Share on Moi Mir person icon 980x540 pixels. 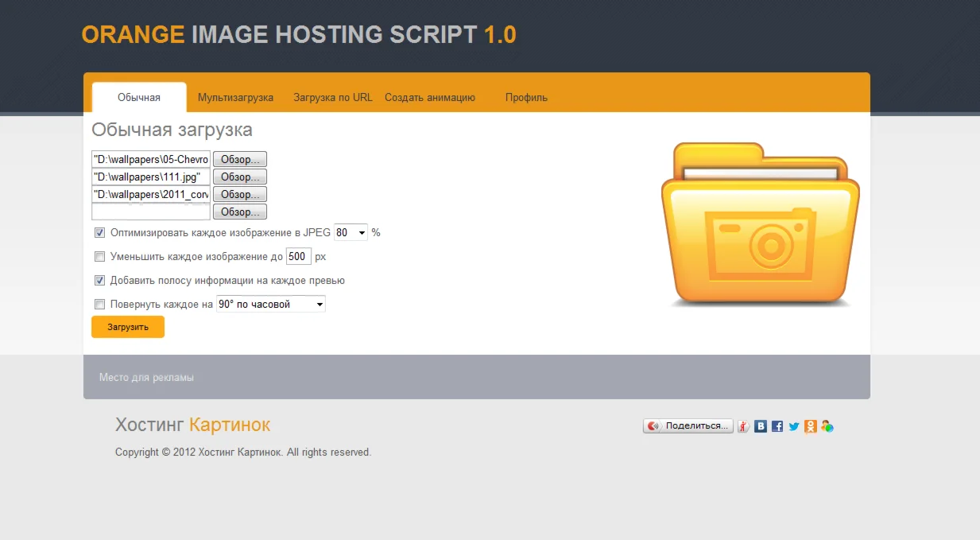[827, 426]
